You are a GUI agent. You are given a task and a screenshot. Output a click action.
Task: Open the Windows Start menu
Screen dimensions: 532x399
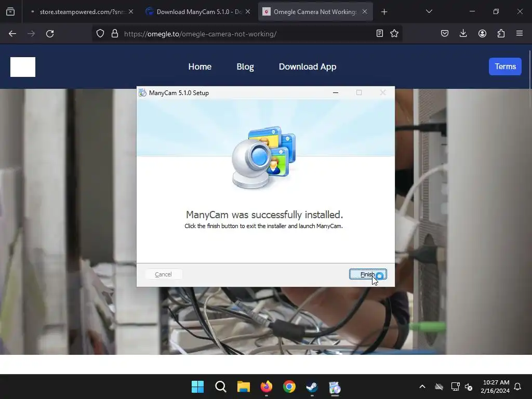(197, 387)
